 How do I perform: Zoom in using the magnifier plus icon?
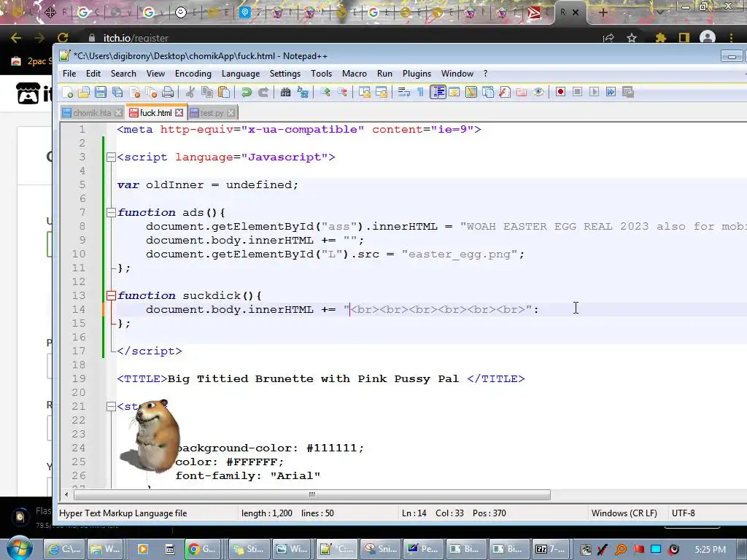(x=325, y=92)
